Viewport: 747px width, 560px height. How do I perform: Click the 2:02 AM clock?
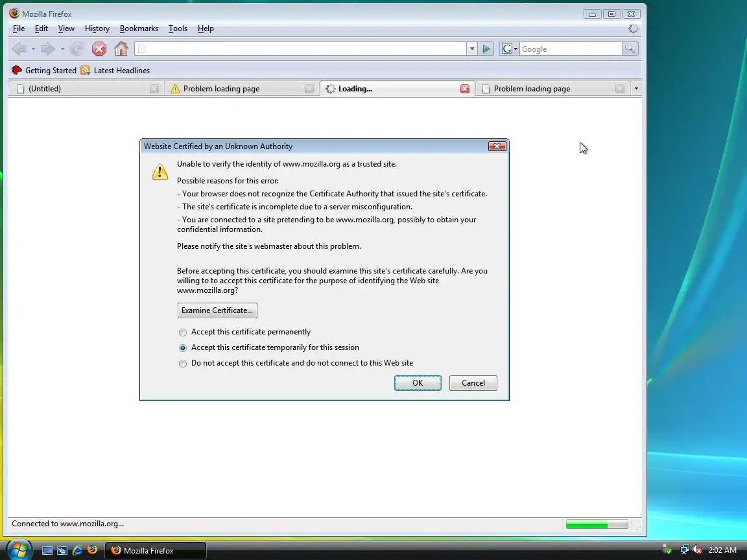722,550
